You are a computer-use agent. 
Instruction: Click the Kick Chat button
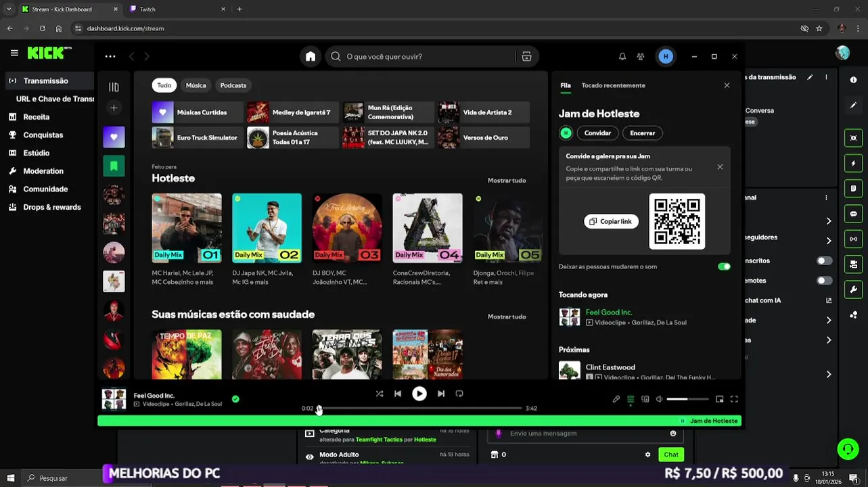pos(670,455)
